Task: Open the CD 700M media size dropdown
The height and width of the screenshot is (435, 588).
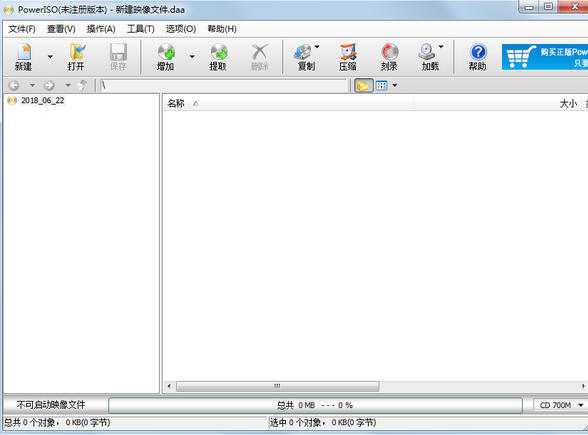Action: coord(561,405)
